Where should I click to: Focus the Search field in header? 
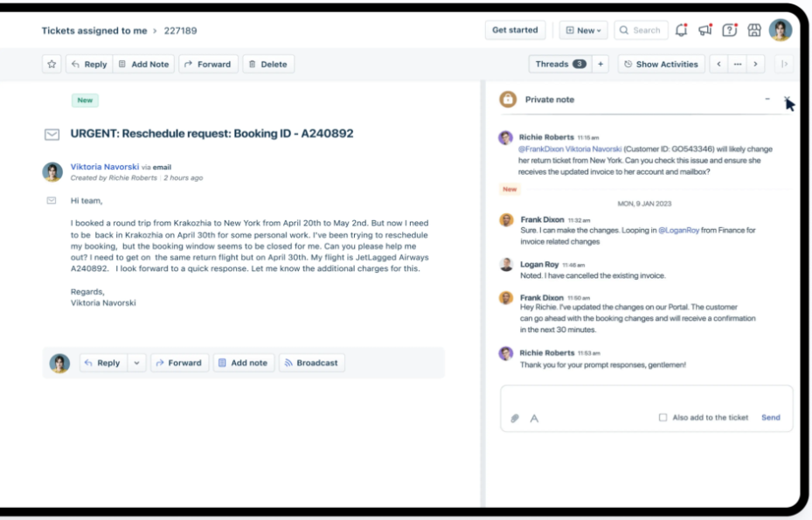point(641,30)
